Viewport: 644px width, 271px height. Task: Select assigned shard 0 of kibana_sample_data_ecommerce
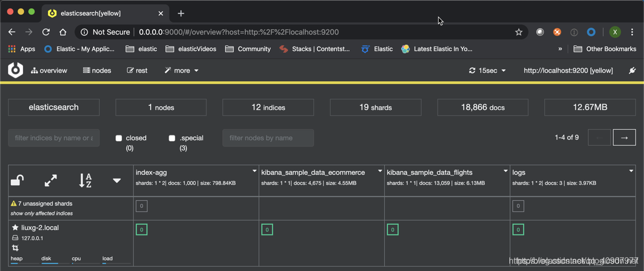click(x=267, y=230)
